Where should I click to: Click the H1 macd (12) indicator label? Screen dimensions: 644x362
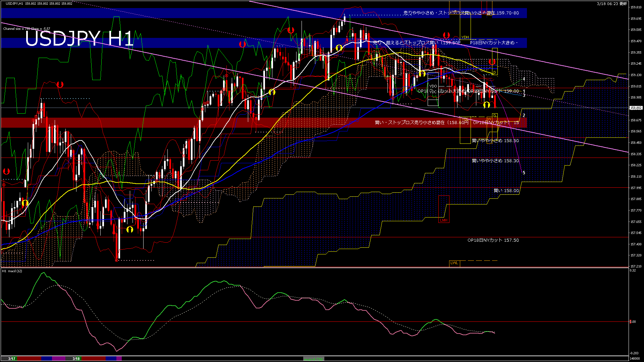pos(12,271)
